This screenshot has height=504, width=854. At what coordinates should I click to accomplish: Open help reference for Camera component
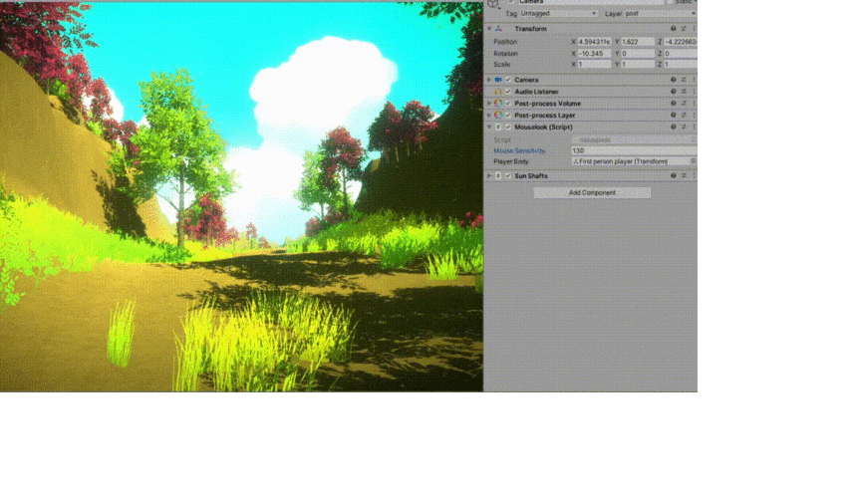674,80
